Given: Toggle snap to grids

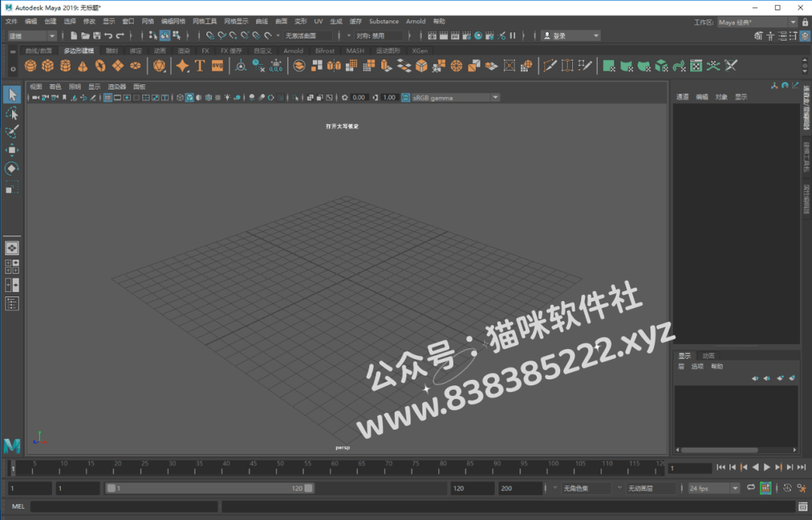Looking at the screenshot, I should click(x=210, y=35).
